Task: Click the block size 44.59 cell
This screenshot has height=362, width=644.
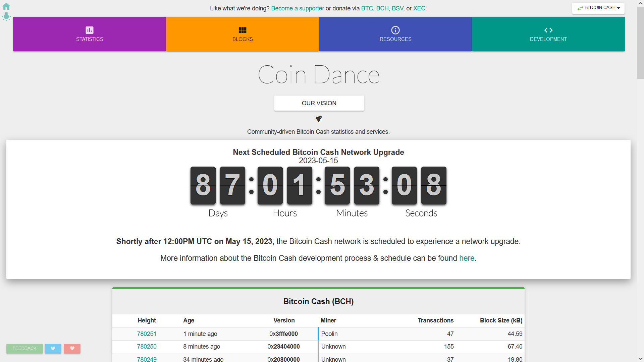Action: [x=515, y=334]
